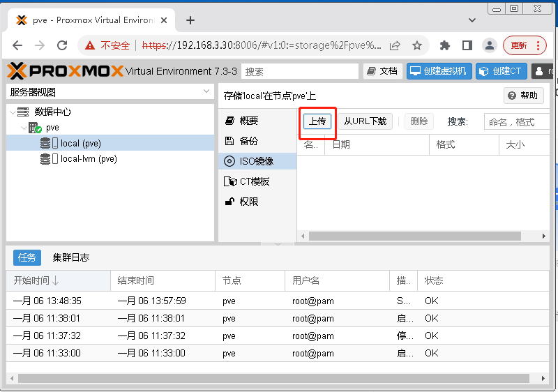Collapse the bottom log panel splitter arrow
The width and height of the screenshot is (558, 392).
point(278,244)
